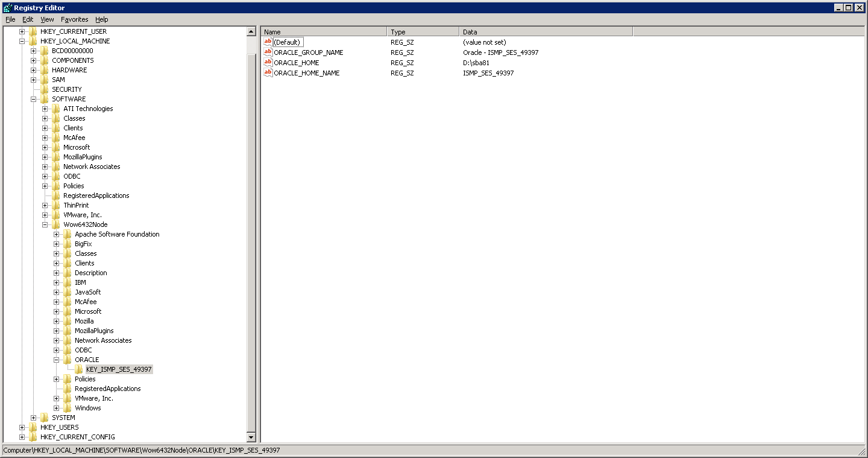Image resolution: width=868 pixels, height=458 pixels.
Task: Sort by the Data column header
Action: (x=546, y=31)
